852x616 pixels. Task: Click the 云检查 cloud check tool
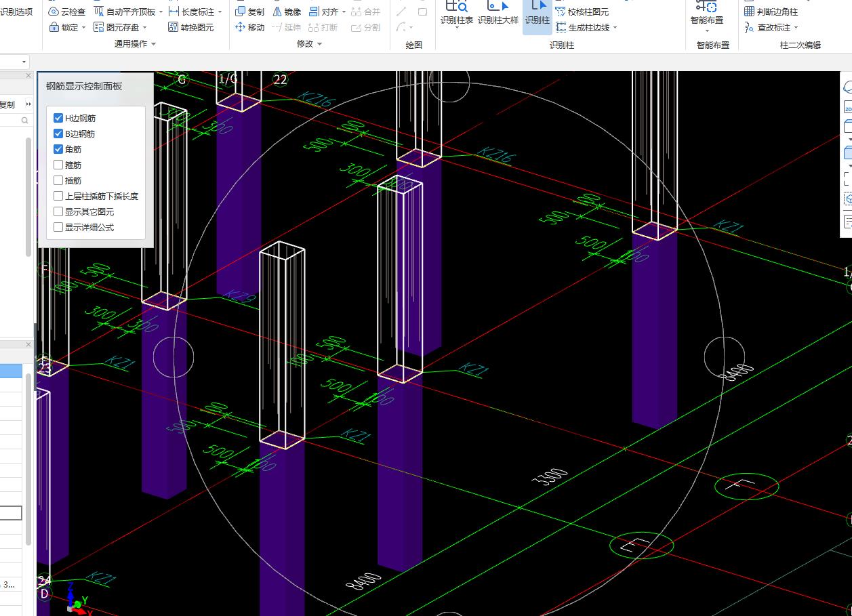67,12
